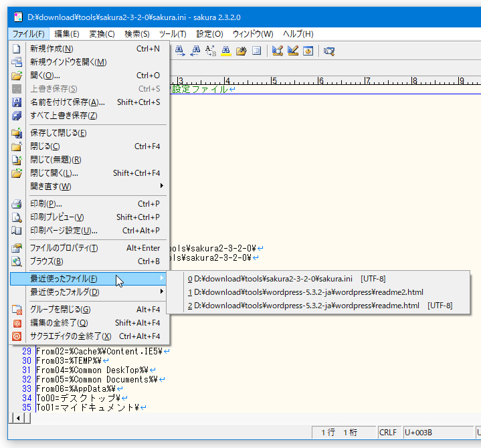Launch Grep using the folder binoculars toolbar icon
This screenshot has width=481, height=448.
pos(241,51)
